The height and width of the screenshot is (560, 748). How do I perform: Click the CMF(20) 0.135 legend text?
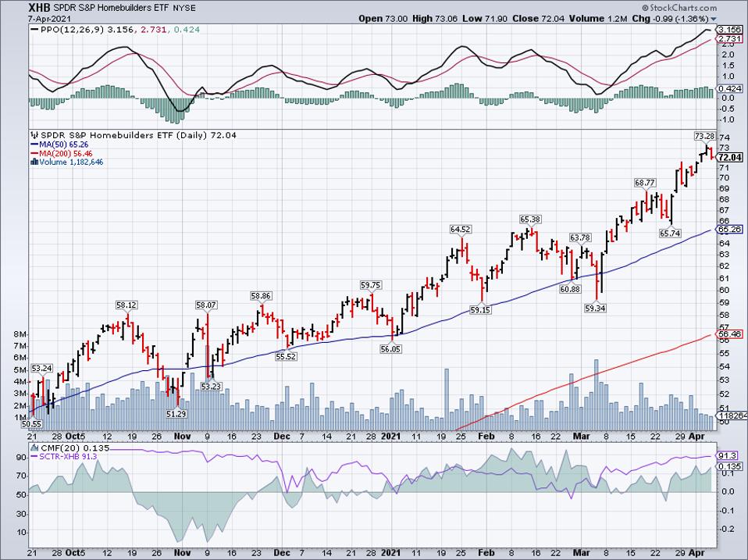(x=75, y=448)
